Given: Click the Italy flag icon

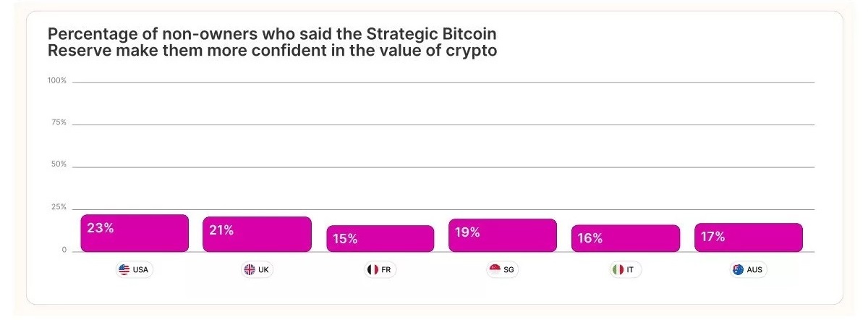Looking at the screenshot, I should [618, 270].
